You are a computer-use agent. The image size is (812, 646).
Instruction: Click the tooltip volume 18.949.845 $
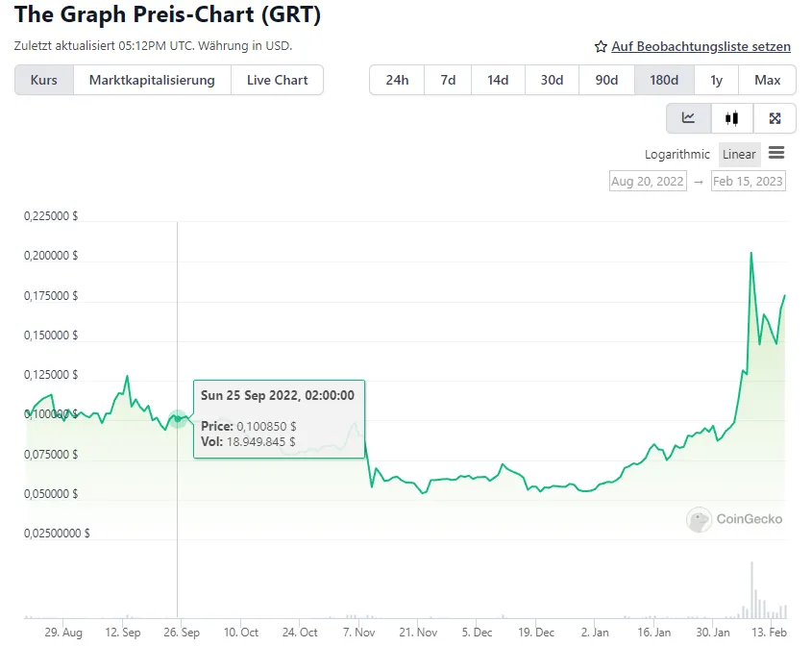pos(261,442)
